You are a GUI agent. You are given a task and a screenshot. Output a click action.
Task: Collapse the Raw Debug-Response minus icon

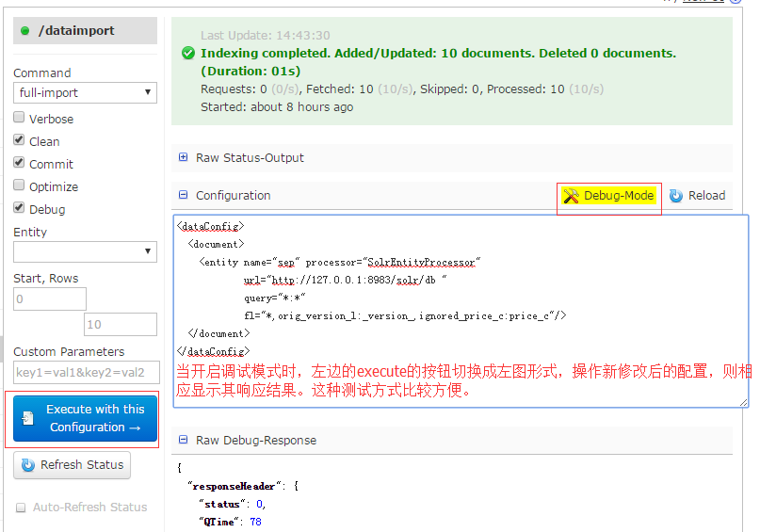click(x=184, y=440)
